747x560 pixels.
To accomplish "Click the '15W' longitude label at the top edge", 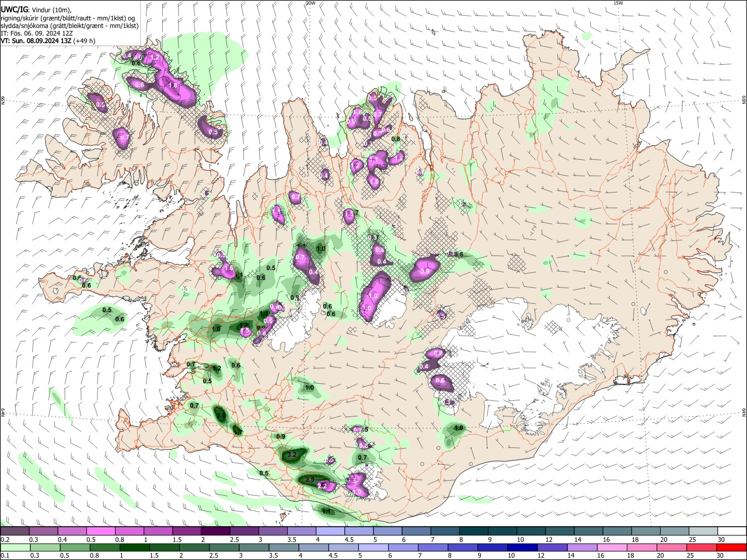I will click(618, 3).
